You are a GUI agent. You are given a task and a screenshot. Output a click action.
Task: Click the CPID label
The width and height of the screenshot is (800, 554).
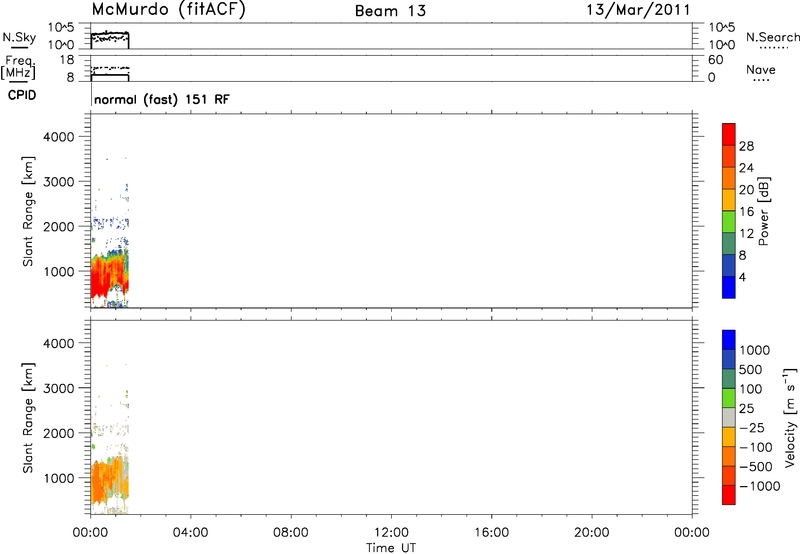coord(22,95)
